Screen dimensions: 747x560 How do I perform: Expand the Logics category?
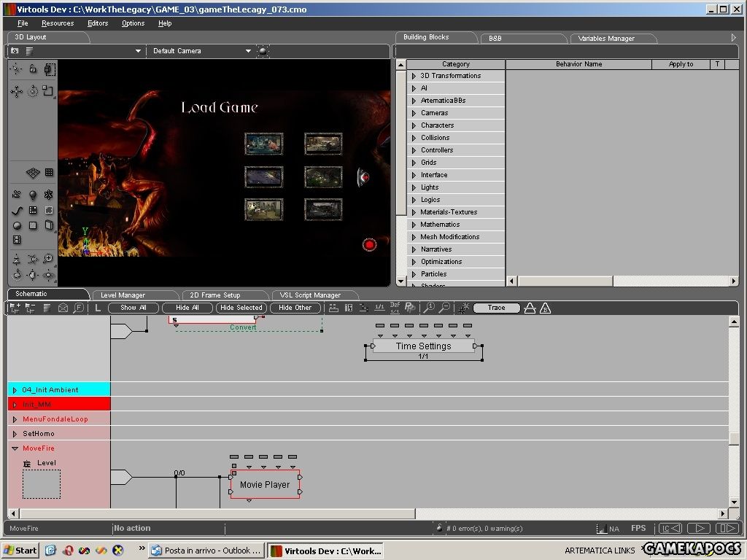point(414,200)
